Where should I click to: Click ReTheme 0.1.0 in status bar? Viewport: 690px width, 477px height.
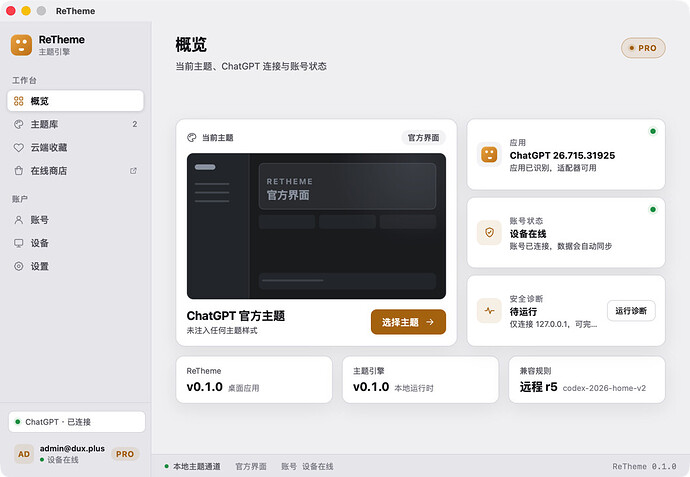[644, 466]
